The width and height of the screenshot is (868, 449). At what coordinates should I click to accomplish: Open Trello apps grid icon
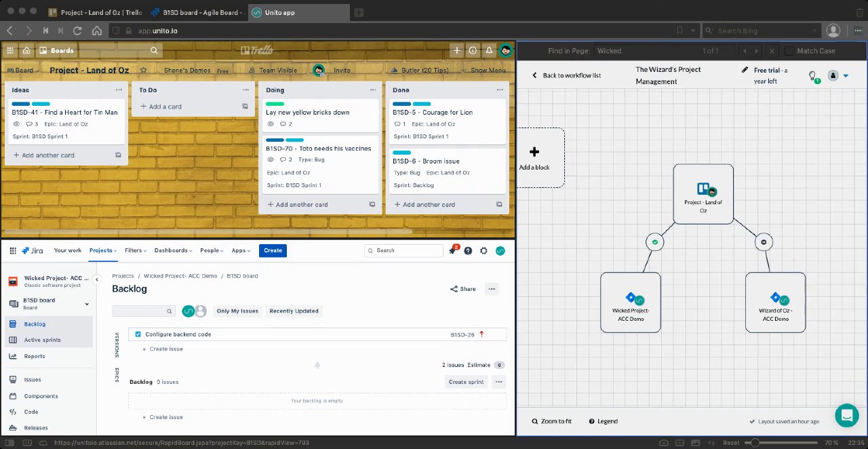pos(10,50)
